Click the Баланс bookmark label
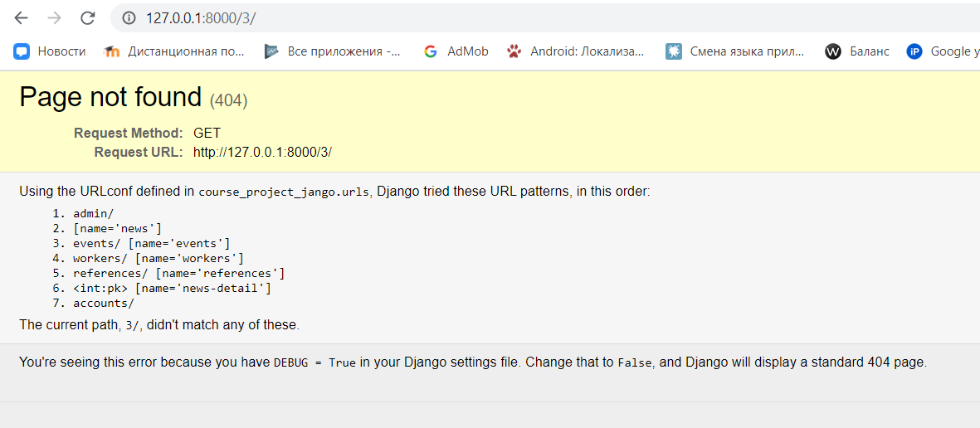Viewport: 980px width, 428px height. [x=870, y=51]
